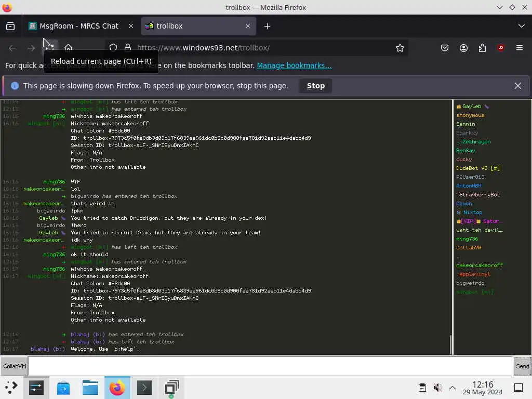The image size is (532, 399).
Task: Select user ming736 in user list
Action: (x=467, y=239)
